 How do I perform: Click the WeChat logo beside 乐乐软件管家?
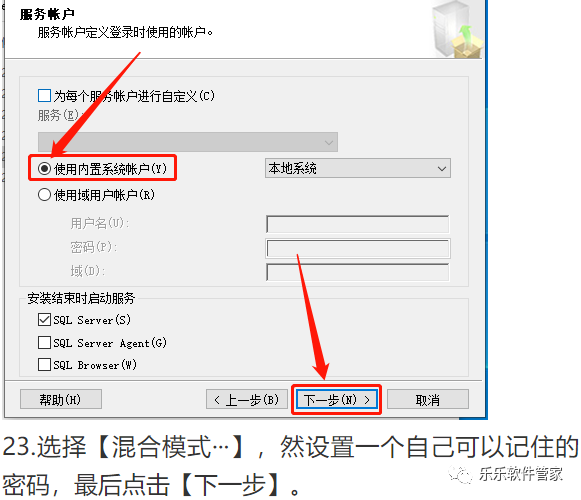click(461, 474)
